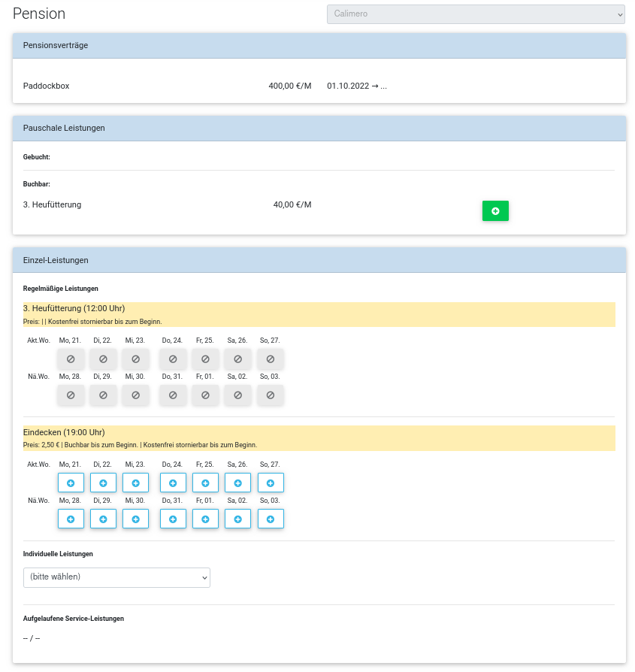Viewport: 635px width, 672px height.
Task: Book Eindecken for Mi, 23. current week
Action: (x=135, y=483)
